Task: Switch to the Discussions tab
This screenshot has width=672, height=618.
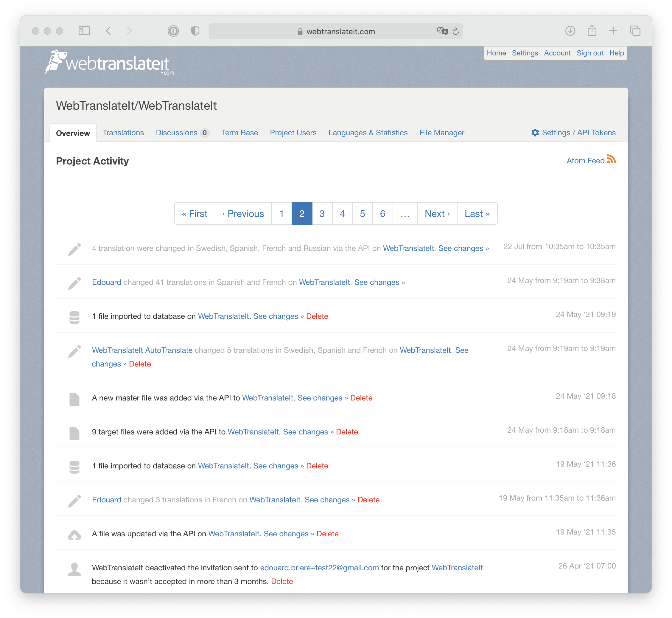Action: [x=183, y=133]
